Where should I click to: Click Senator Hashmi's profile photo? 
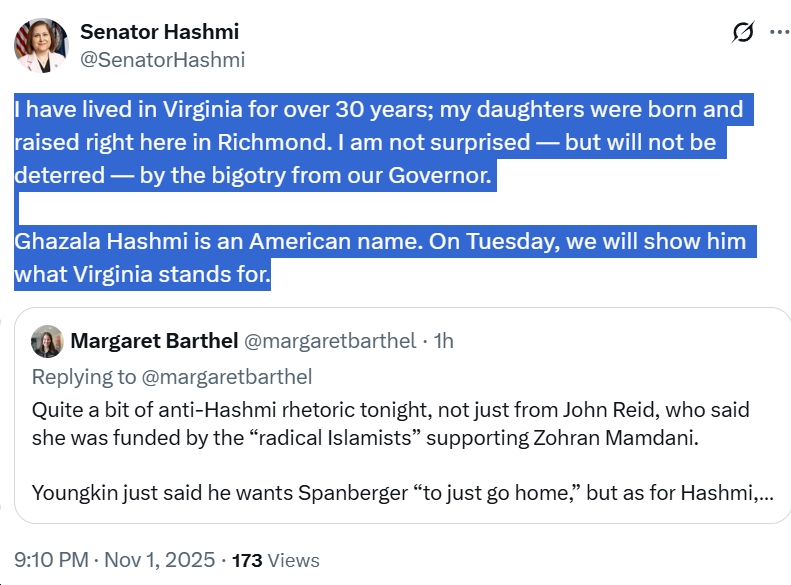point(41,45)
